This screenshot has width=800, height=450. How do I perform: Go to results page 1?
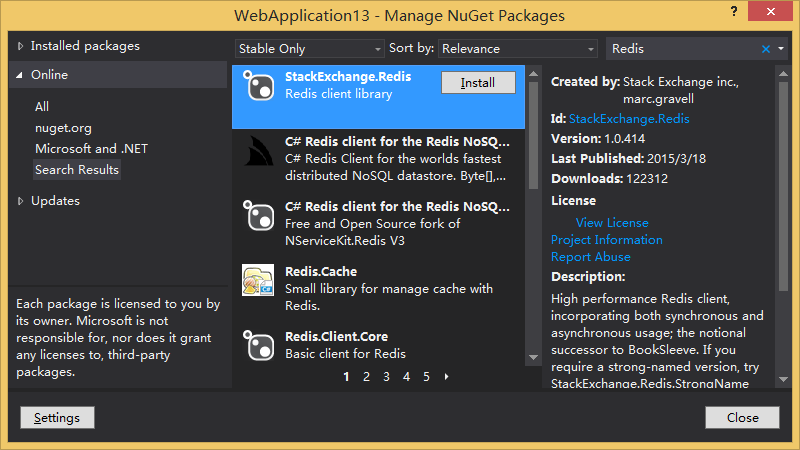pyautogui.click(x=346, y=377)
